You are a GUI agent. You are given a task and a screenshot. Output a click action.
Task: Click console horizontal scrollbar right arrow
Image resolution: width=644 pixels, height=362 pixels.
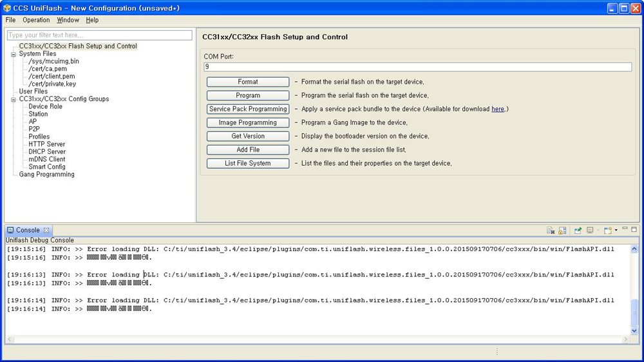(625, 339)
